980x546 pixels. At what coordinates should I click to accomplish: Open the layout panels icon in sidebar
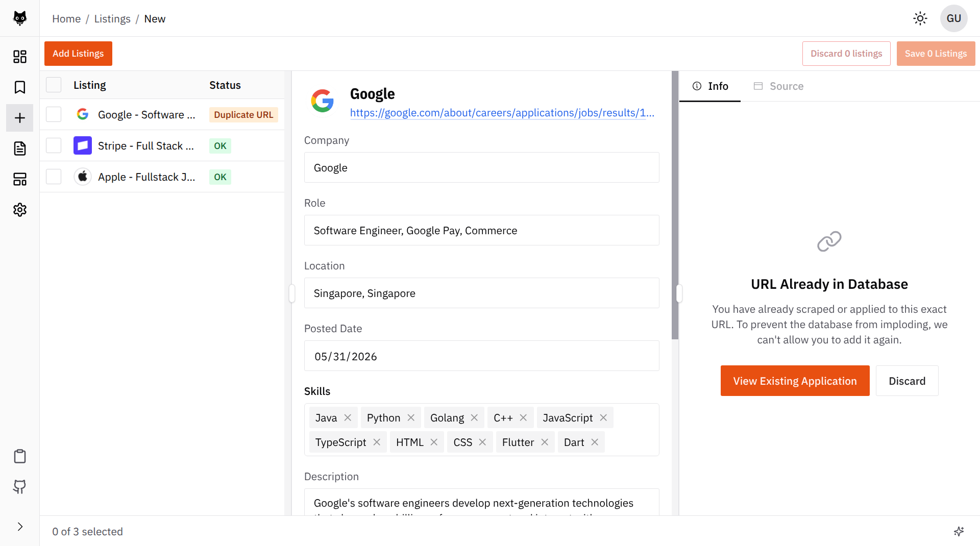point(19,179)
